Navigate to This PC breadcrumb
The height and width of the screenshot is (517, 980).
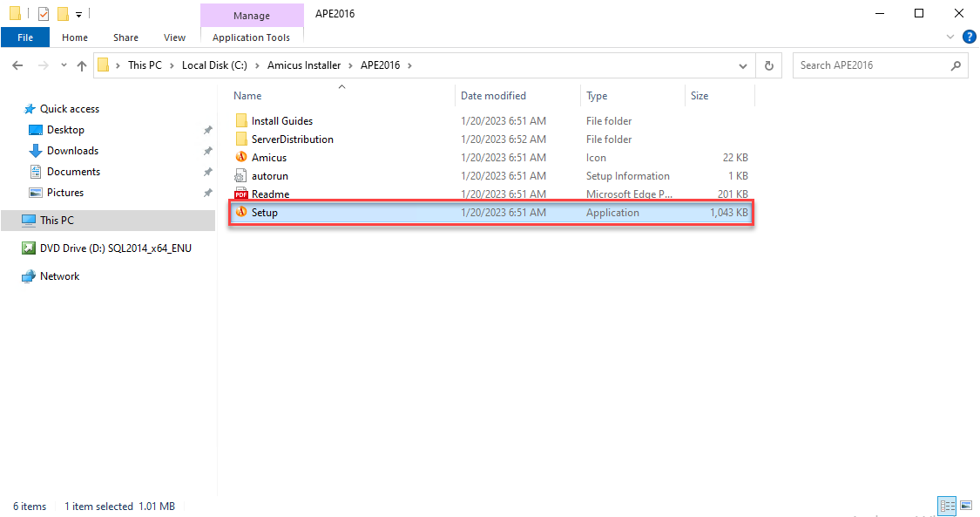pos(145,65)
